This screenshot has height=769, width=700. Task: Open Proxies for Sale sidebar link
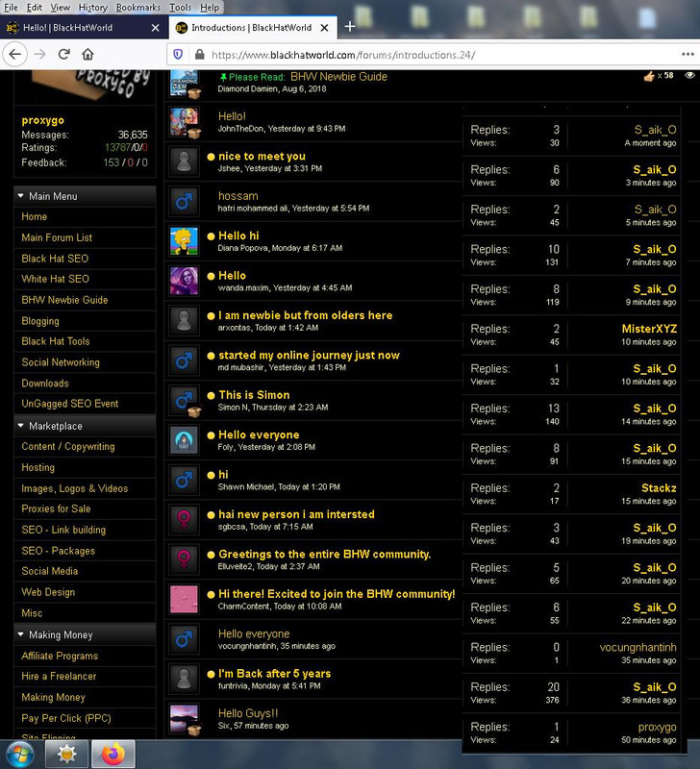tap(56, 509)
